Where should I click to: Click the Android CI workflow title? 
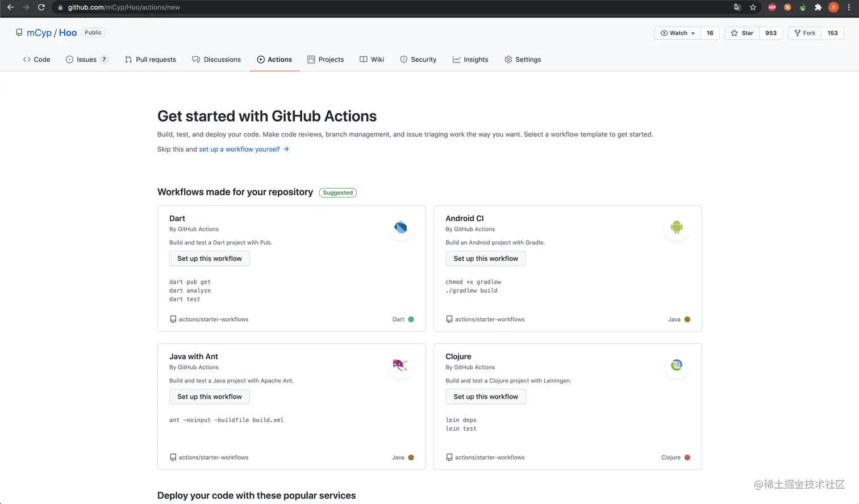(x=465, y=218)
